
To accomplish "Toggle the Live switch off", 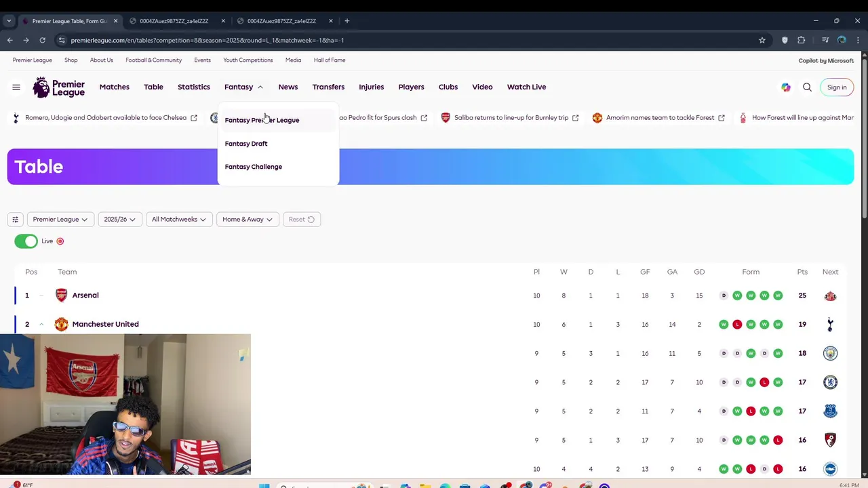I will click(26, 241).
